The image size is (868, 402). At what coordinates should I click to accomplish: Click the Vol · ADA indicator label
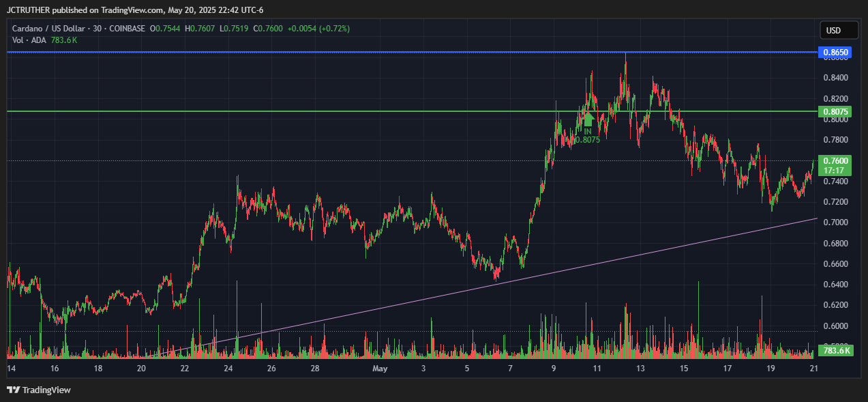coord(29,40)
